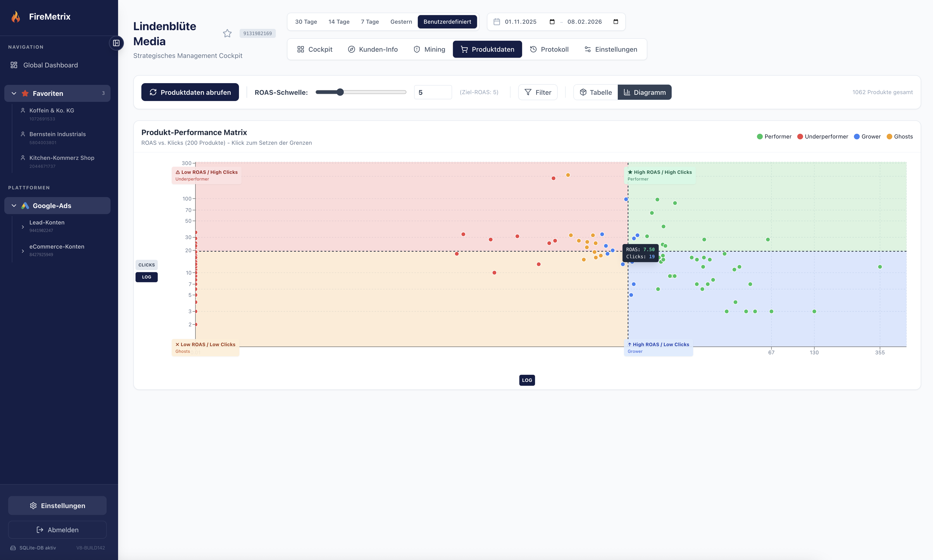
Task: Expand the eCommerce-Konten account group
Action: [23, 250]
